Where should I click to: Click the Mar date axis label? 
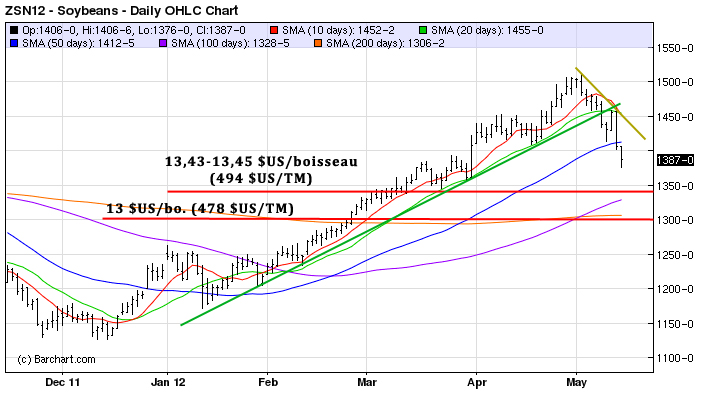pos(367,382)
